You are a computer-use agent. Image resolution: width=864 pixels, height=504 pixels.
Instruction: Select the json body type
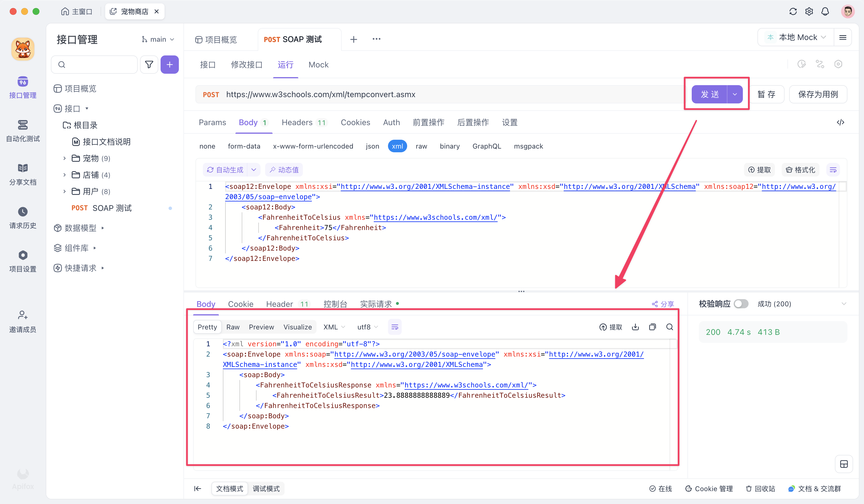click(372, 146)
